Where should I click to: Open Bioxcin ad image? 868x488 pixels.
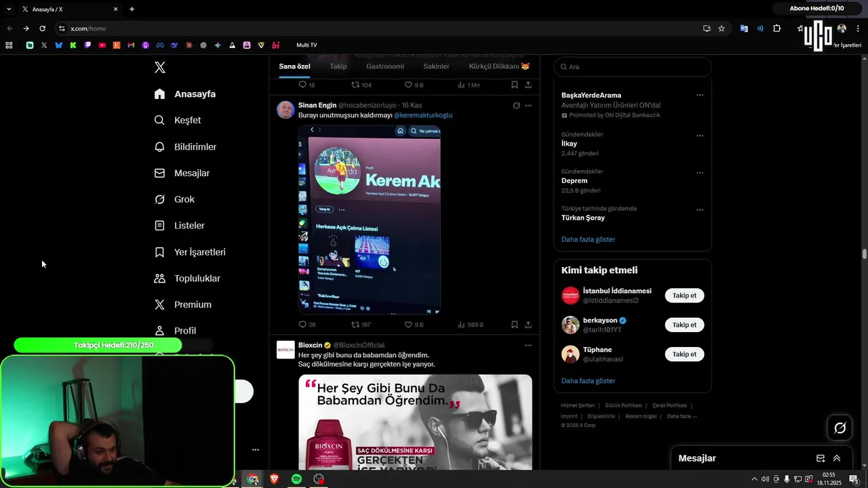tap(415, 422)
